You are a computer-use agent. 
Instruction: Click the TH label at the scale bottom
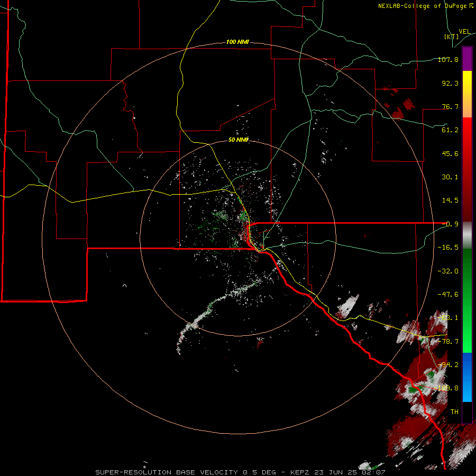(454, 412)
